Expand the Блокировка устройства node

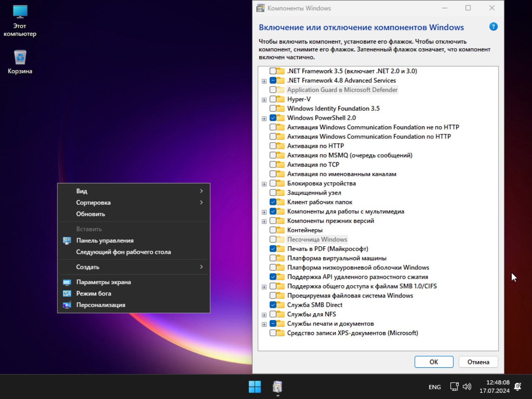tap(264, 184)
